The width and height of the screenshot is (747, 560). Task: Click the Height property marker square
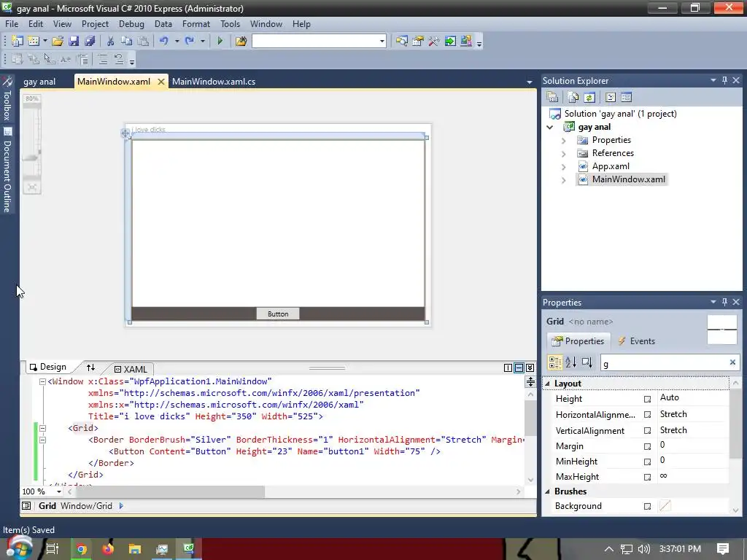pos(648,399)
